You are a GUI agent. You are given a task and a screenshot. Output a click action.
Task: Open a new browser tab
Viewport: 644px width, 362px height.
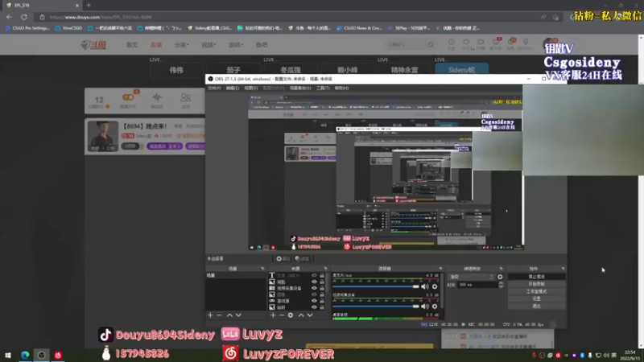[x=89, y=6]
